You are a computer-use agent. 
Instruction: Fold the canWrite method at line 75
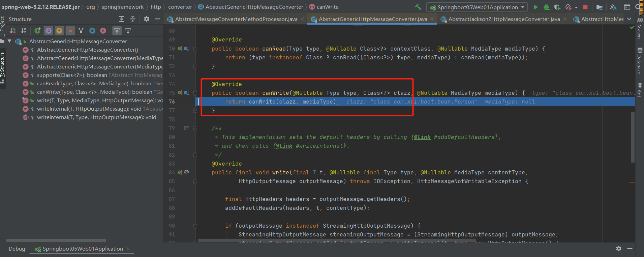click(x=195, y=93)
